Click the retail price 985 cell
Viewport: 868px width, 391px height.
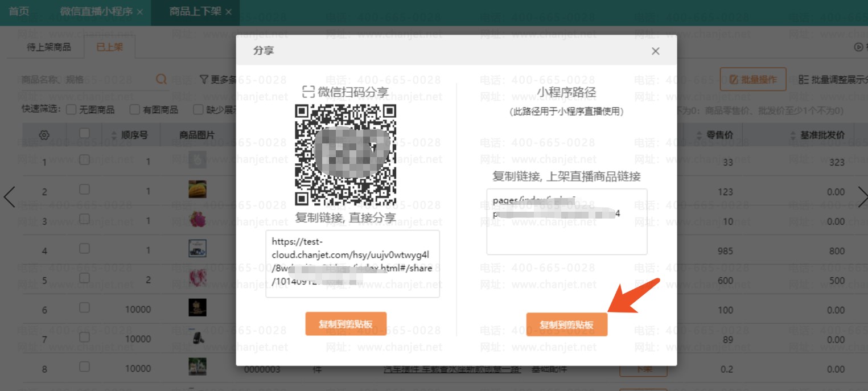point(726,251)
